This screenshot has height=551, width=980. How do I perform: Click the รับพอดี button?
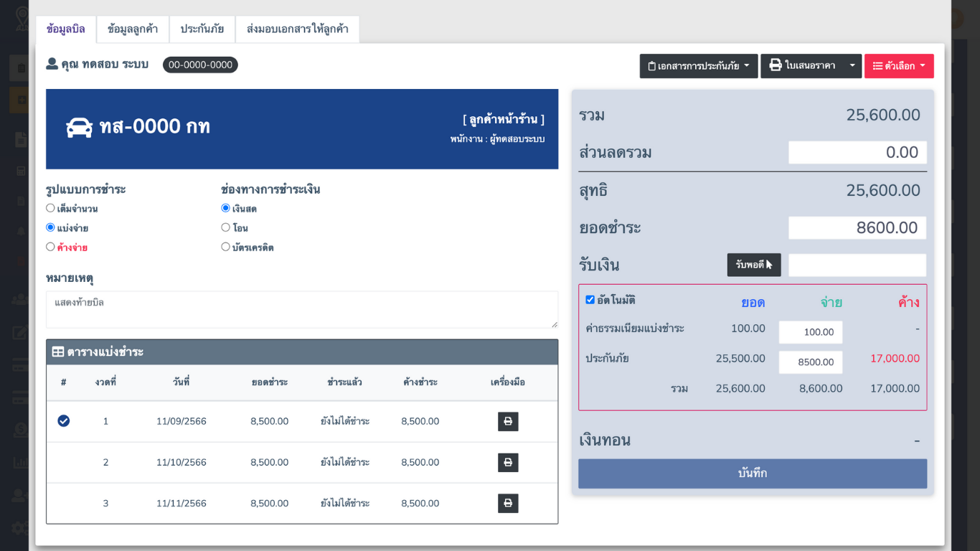(754, 265)
